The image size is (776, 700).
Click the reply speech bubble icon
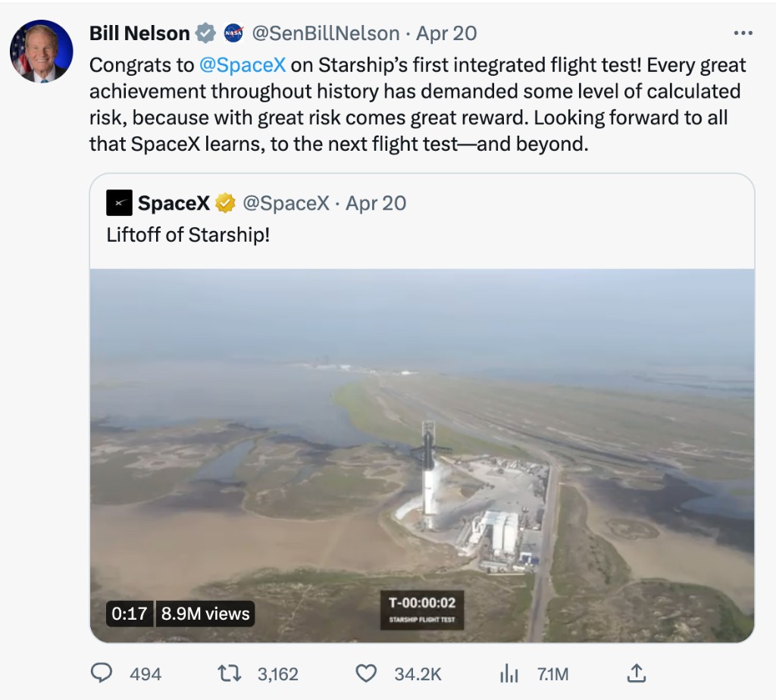tap(102, 673)
